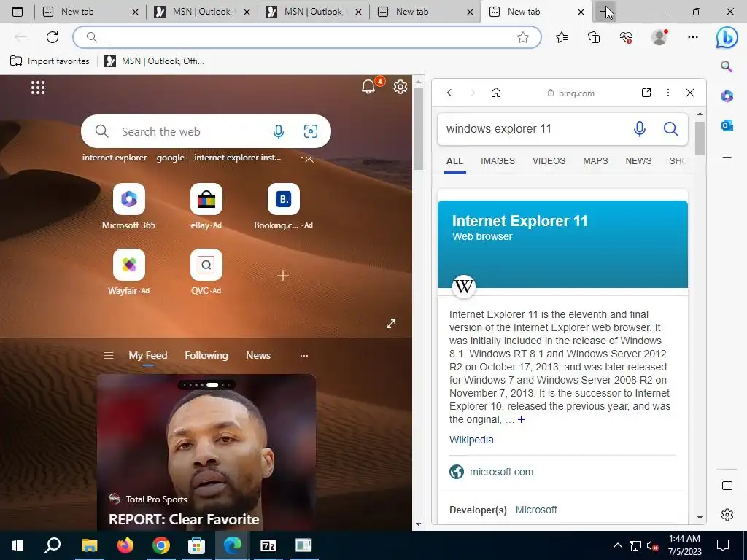Open sidebar settings gear at bottom
Viewport: 747px width, 560px height.
click(727, 515)
